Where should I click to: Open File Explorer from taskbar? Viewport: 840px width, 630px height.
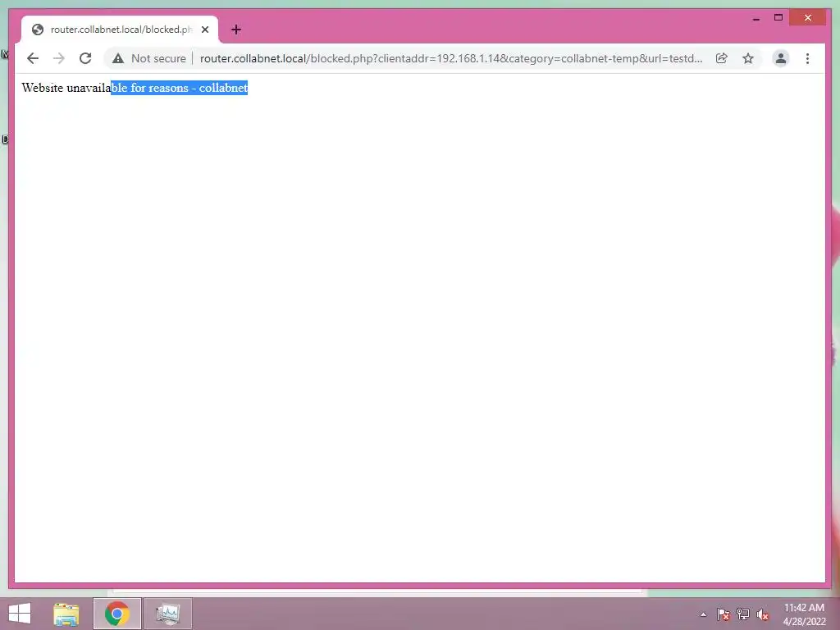click(66, 614)
